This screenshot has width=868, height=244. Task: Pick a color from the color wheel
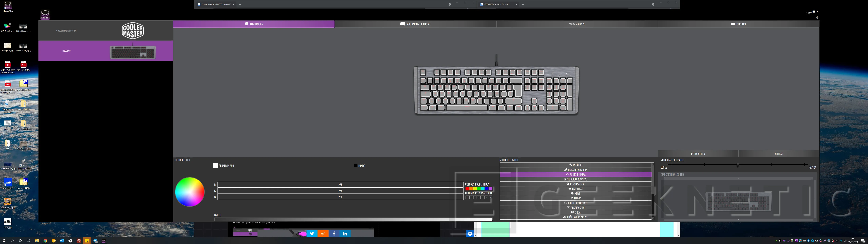(x=190, y=192)
